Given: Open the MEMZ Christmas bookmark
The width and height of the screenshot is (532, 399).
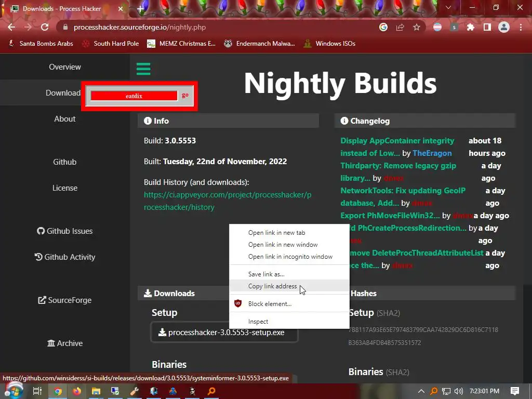Looking at the screenshot, I should 181,44.
